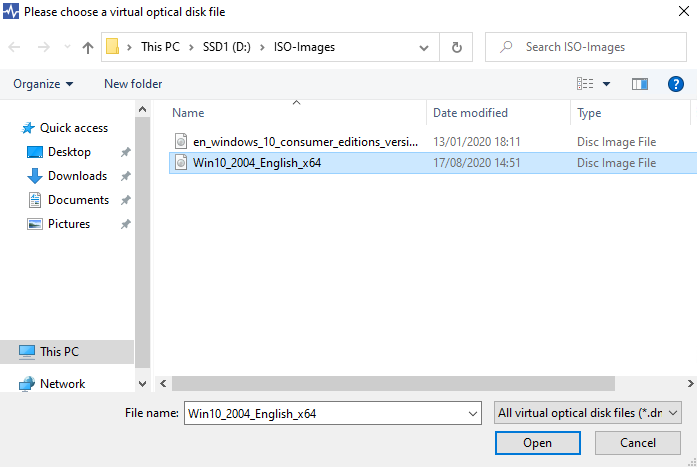Create a New folder
This screenshot has width=697, height=467.
click(133, 84)
